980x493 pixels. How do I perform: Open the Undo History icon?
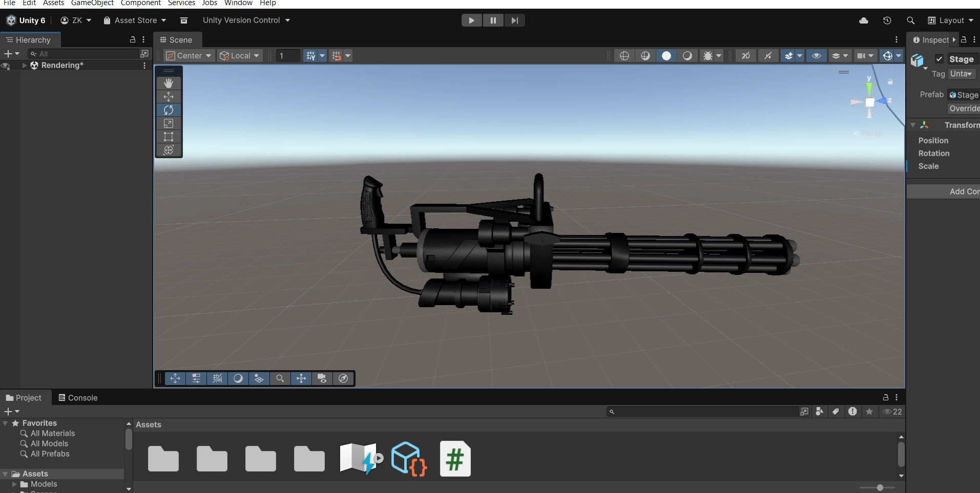(887, 20)
